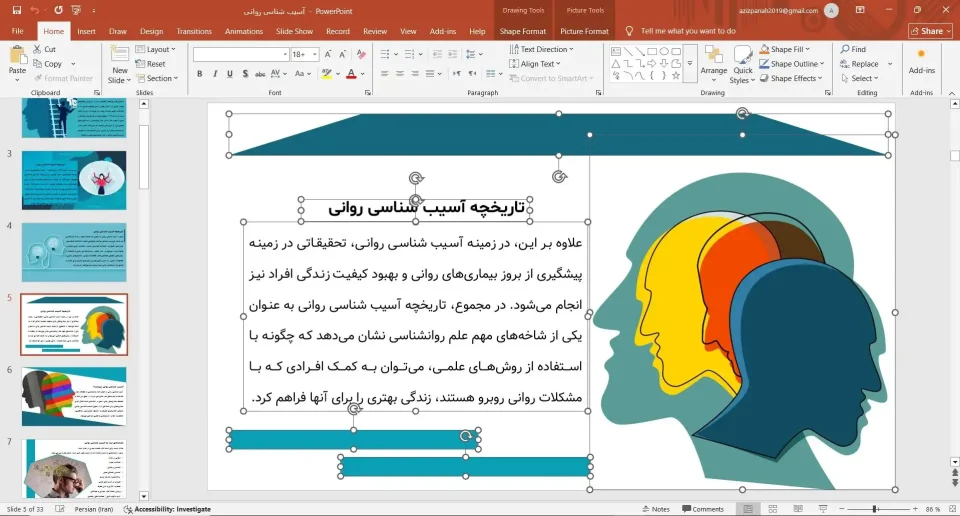Click the text box shape in shapes gallery

pos(616,51)
